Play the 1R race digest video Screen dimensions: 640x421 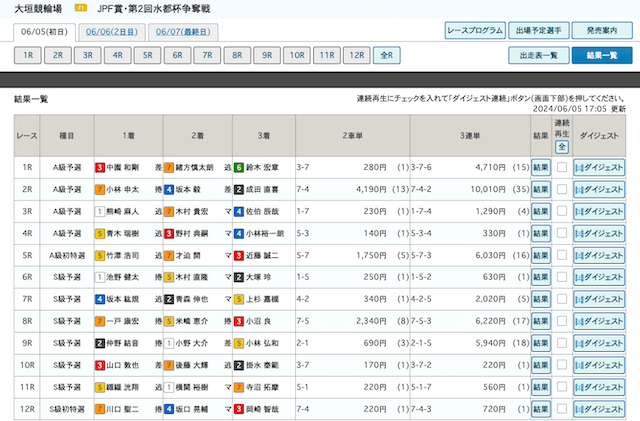pos(602,167)
